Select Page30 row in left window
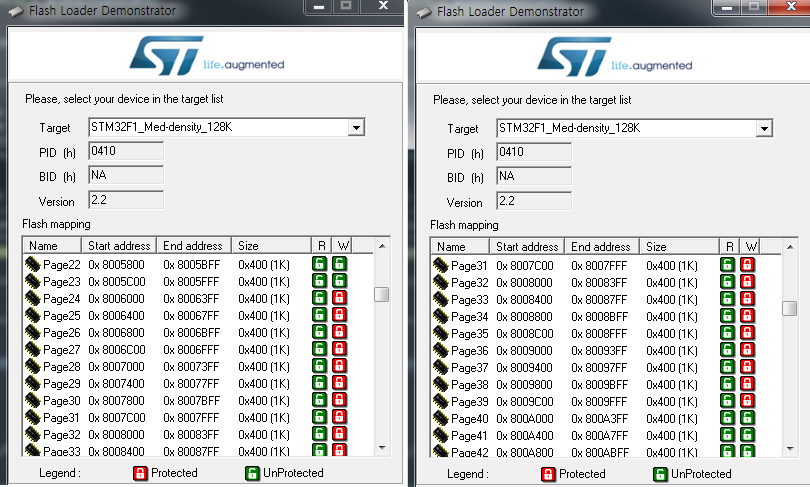This screenshot has height=487, width=810. tap(198, 401)
